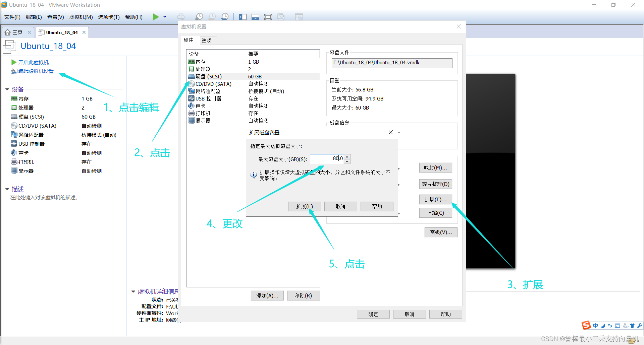The image size is (644, 345).
Task: Click 取消 button at settings dialog bottom
Action: coord(409,314)
